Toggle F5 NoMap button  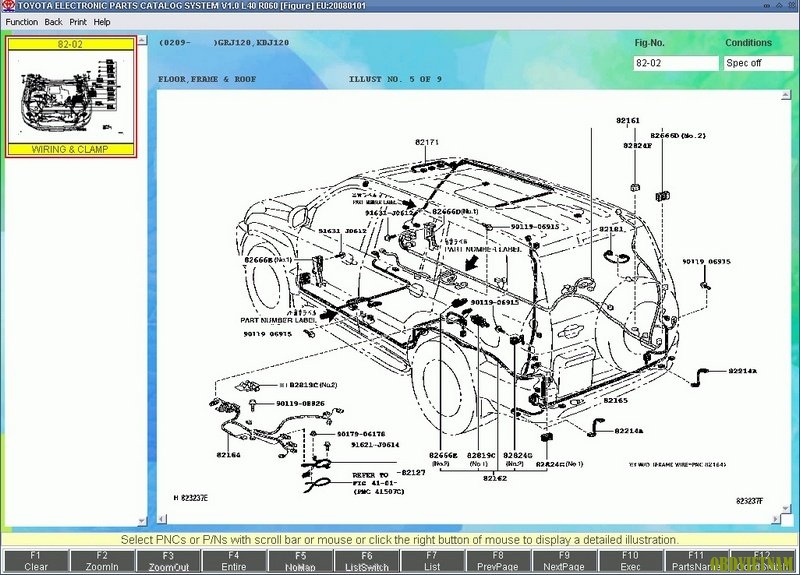[301, 561]
